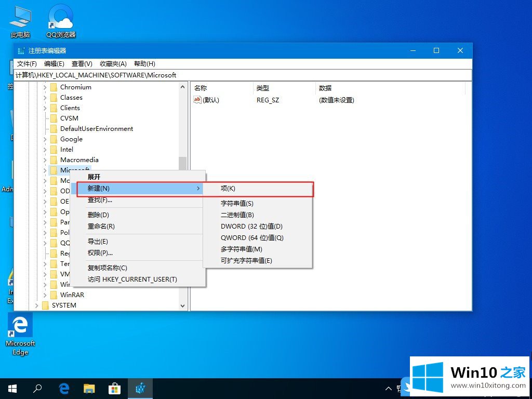Select 字符串值(S) in the submenu
The width and height of the screenshot is (532, 399).
click(258, 203)
